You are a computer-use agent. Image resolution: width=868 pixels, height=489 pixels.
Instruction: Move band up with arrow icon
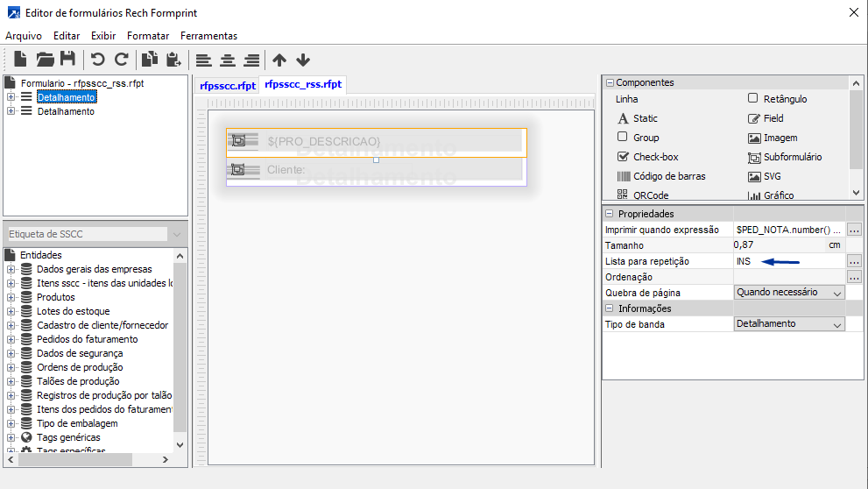(x=279, y=60)
